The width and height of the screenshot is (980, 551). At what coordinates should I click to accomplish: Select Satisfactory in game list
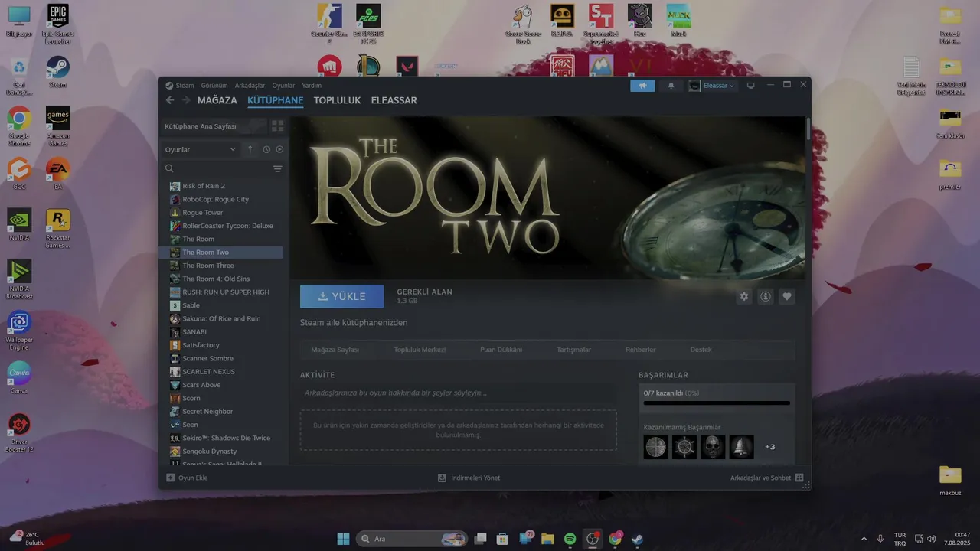tap(221, 345)
